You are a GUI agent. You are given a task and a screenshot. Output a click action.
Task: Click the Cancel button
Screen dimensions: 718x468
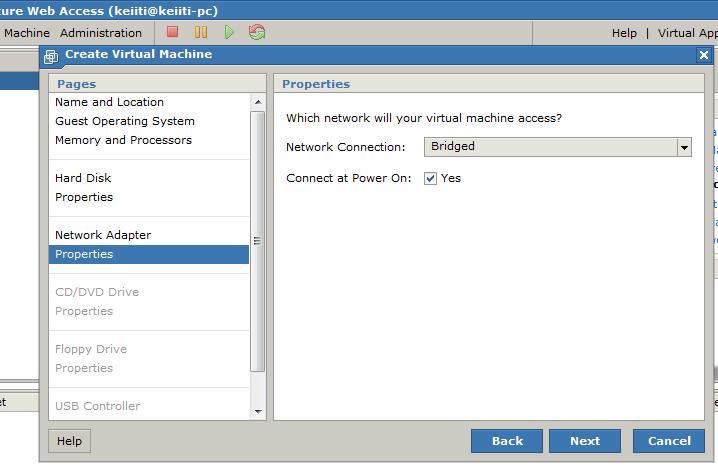click(669, 441)
